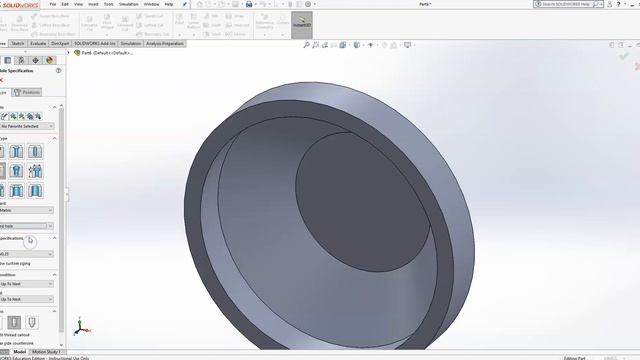
Task: Open the View Orientation cube icon
Action: point(343,45)
